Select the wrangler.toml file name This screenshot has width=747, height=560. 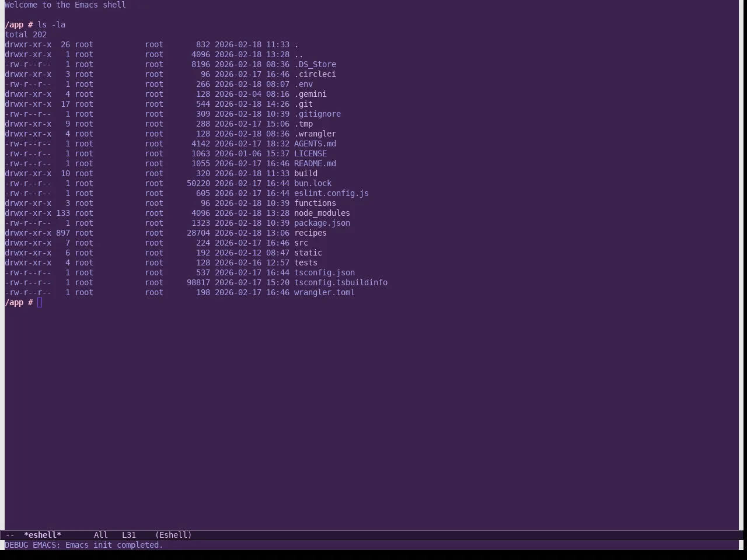pos(324,292)
